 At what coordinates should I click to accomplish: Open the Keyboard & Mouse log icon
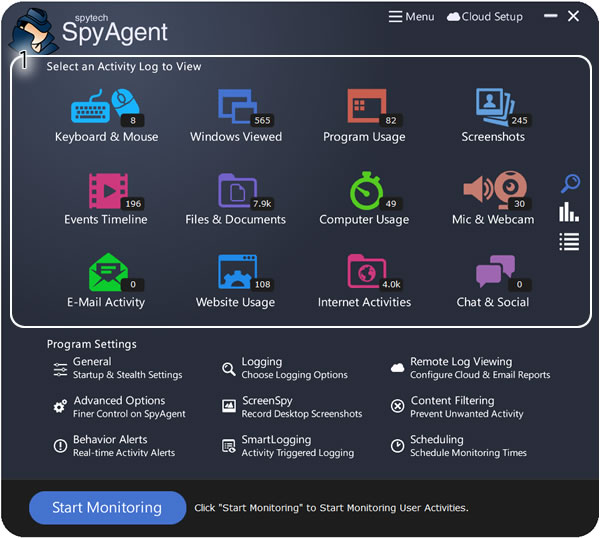tap(105, 106)
